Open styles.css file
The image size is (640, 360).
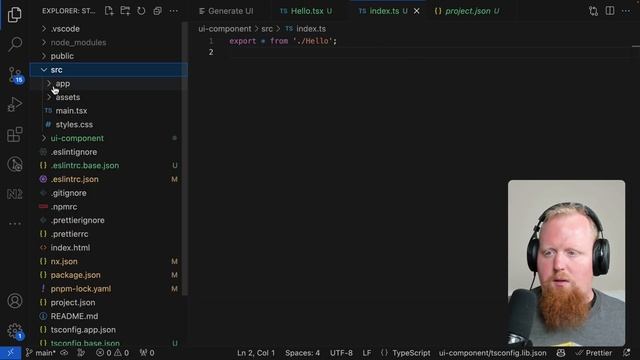pyautogui.click(x=109, y=124)
